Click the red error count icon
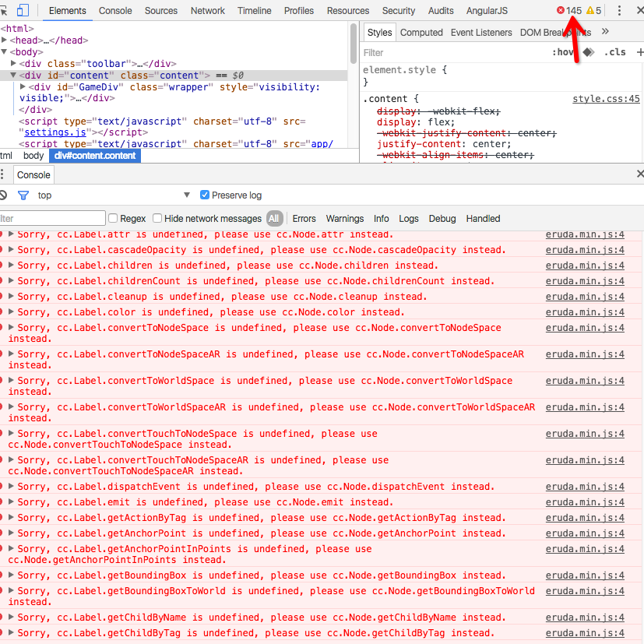 point(560,10)
